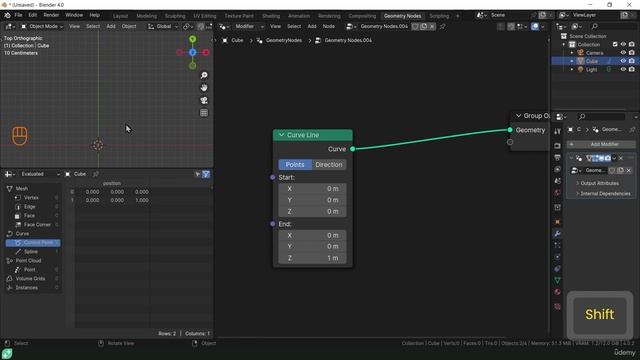Click the green Y axis on navigation gizmo
Viewport: 640px width, 360px height.
click(x=192, y=39)
